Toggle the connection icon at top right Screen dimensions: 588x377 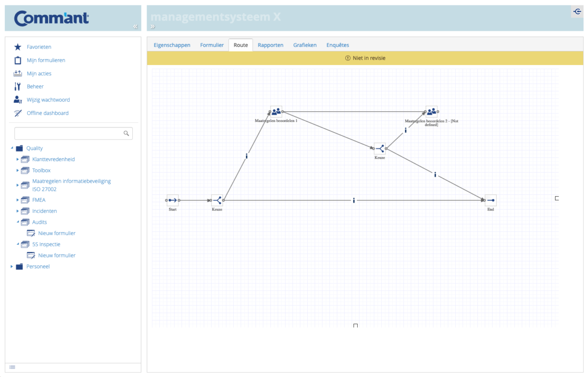tap(577, 11)
